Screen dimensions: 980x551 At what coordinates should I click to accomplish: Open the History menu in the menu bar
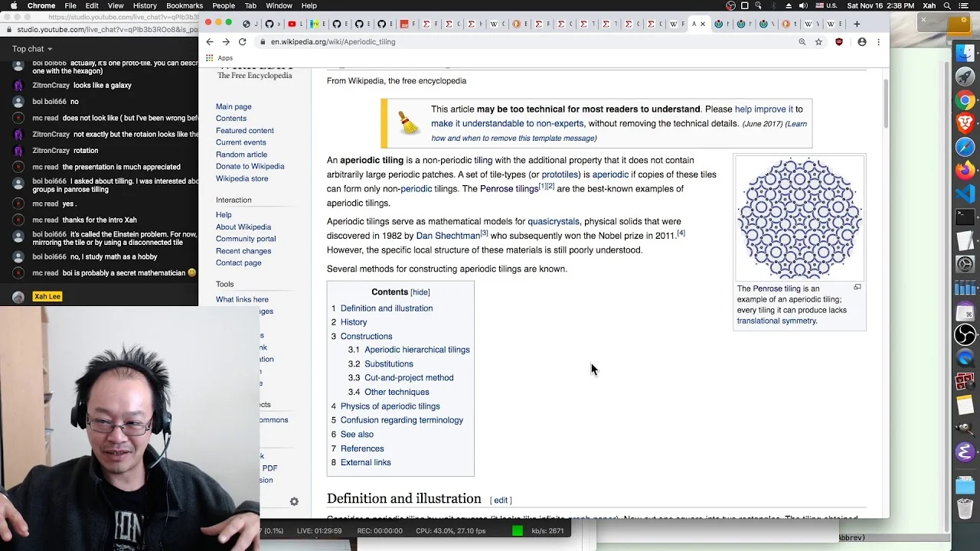click(145, 5)
